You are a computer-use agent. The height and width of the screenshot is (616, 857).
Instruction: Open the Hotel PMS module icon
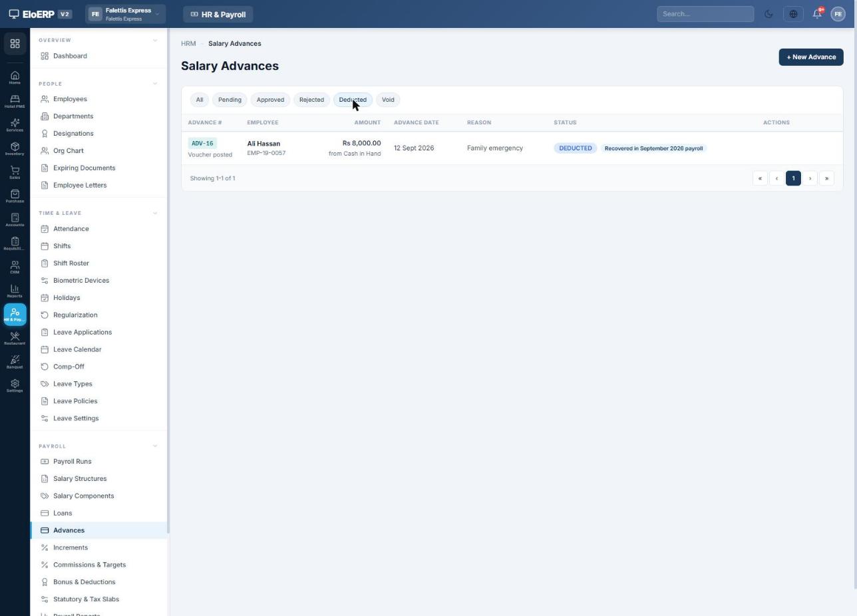[x=15, y=102]
